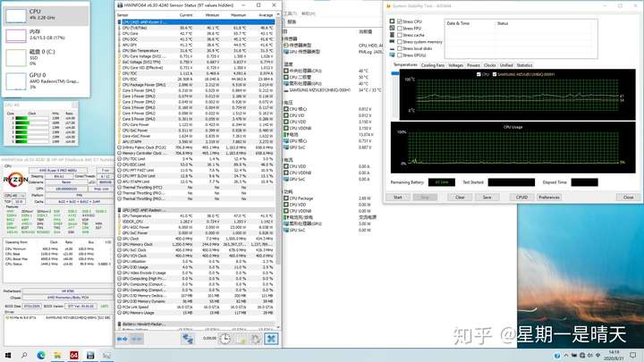Show hidden system tray icons
Screen dimensions: 644x362
coord(566,355)
